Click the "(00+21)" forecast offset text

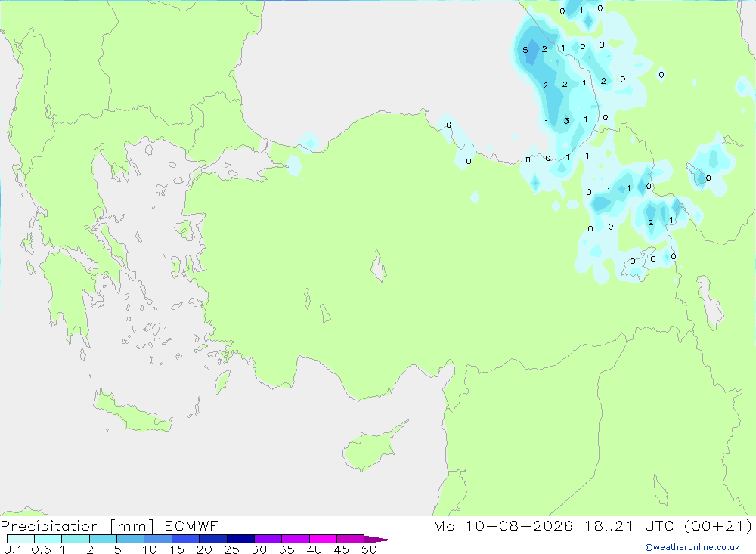(x=717, y=525)
